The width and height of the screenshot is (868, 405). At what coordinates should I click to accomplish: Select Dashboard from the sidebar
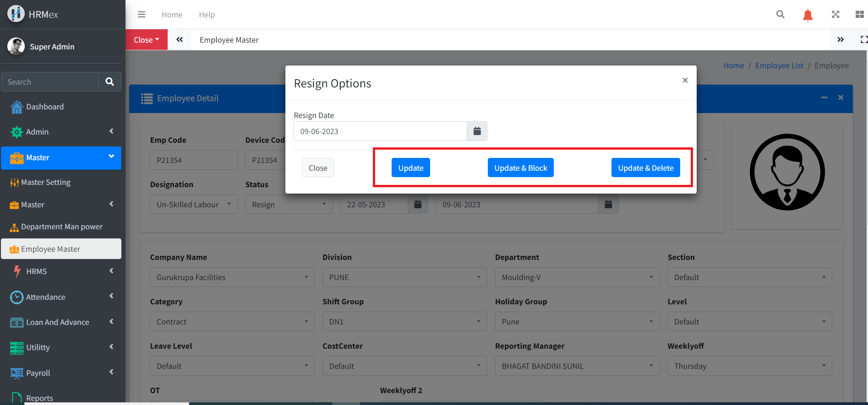(45, 107)
